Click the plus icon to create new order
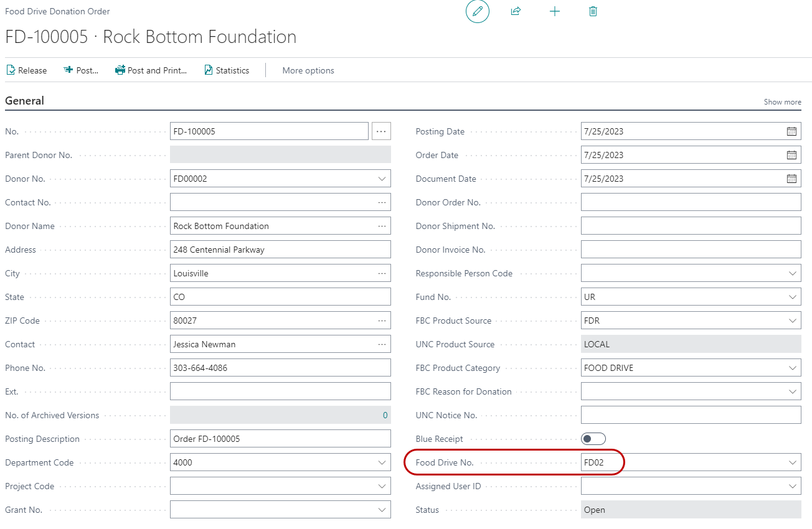 555,11
